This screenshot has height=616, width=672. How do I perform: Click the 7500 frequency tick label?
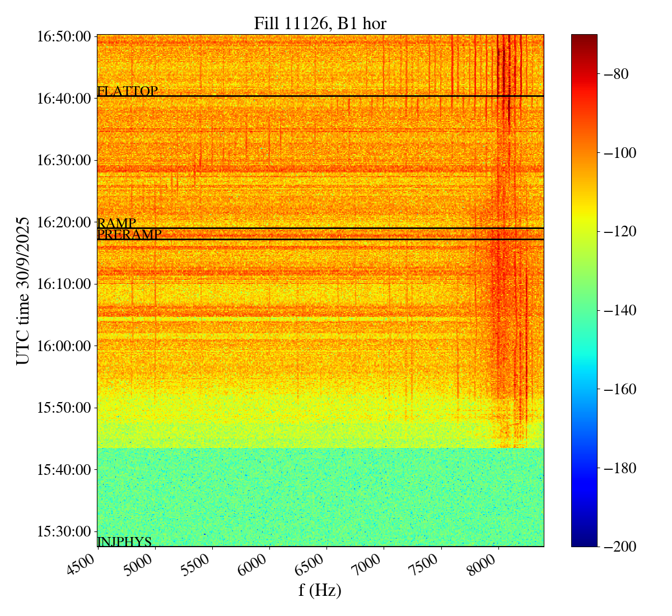click(x=427, y=566)
